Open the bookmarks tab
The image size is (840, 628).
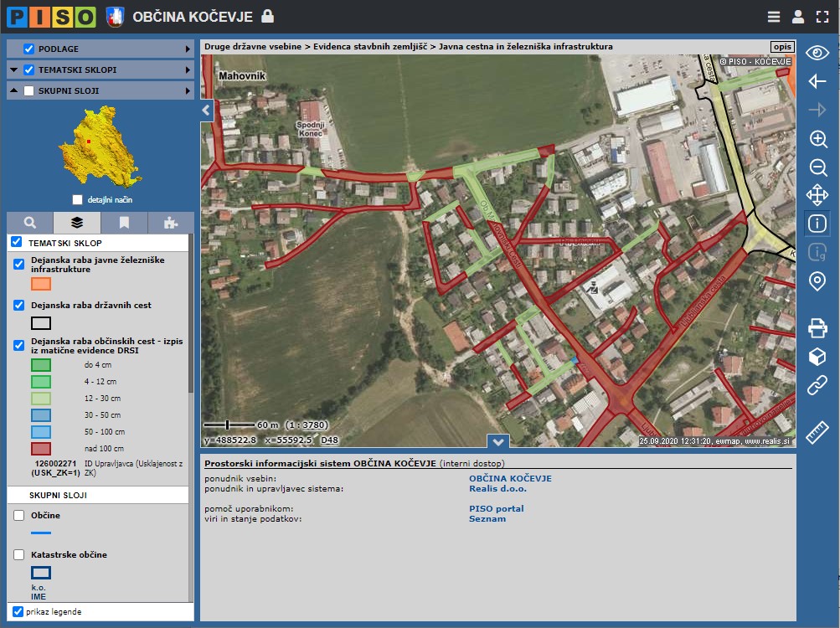(x=124, y=223)
